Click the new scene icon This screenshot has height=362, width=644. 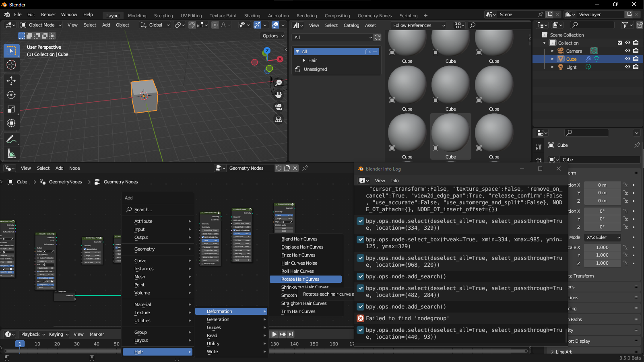(549, 14)
